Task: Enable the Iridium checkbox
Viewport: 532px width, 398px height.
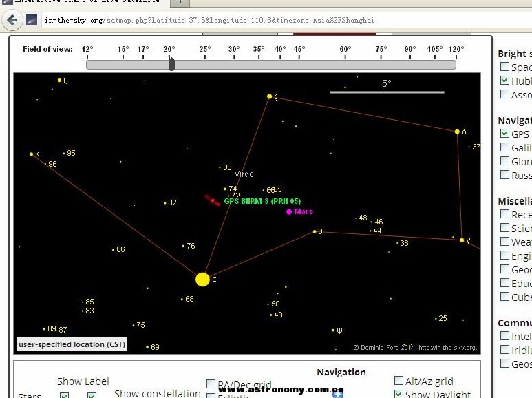Action: (x=505, y=349)
